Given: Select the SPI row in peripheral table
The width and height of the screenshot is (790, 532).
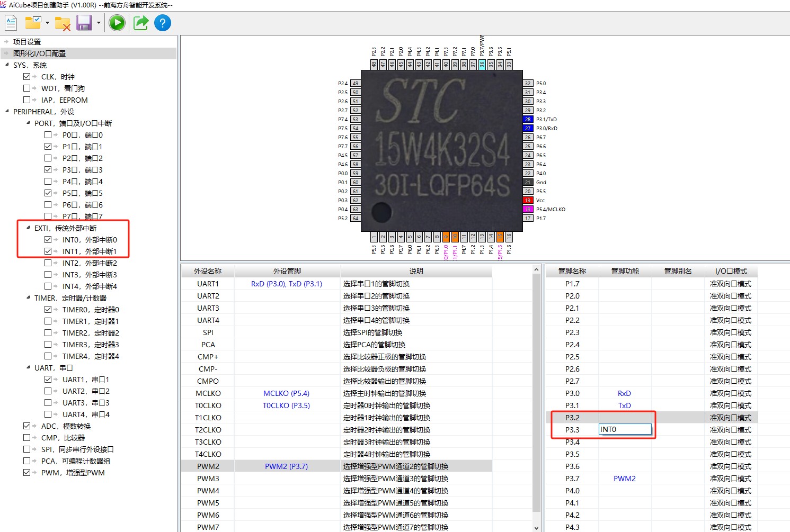Looking at the screenshot, I should point(336,332).
